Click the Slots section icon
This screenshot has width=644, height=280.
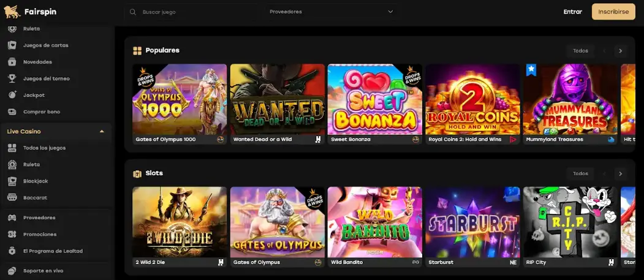tap(137, 173)
